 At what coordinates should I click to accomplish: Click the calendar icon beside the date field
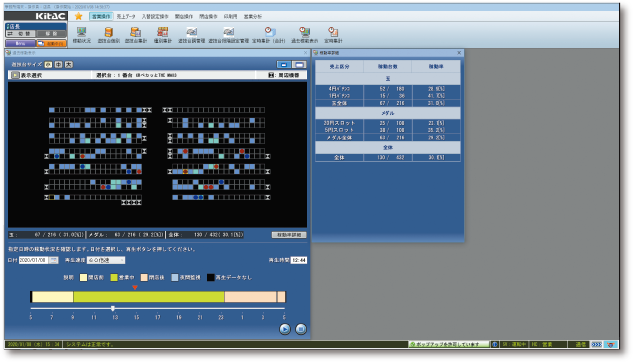click(x=54, y=260)
